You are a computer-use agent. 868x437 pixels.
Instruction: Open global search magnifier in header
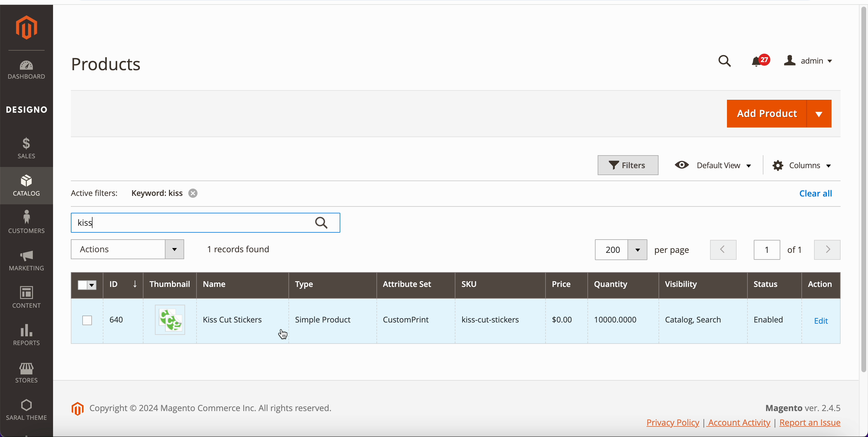tap(724, 61)
